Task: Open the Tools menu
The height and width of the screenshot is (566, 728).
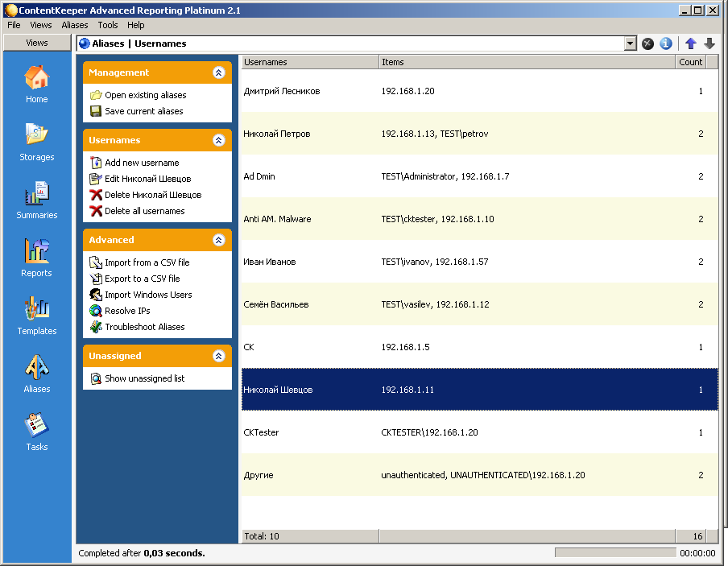Action: (108, 25)
